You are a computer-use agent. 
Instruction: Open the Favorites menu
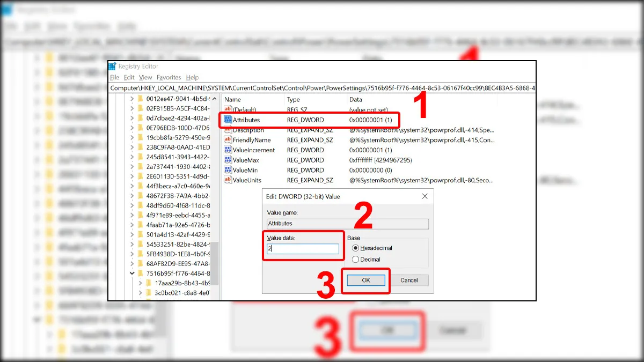pos(169,77)
